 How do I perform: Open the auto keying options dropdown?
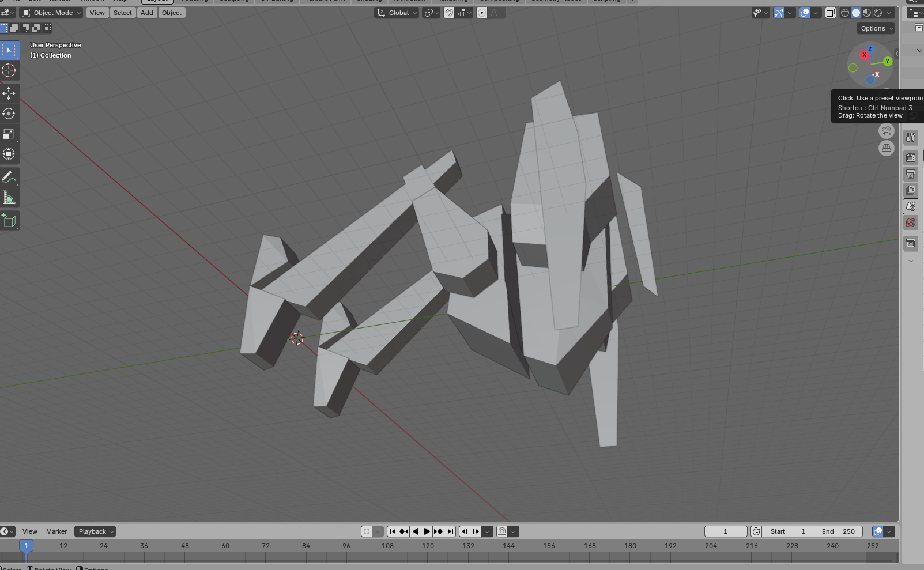pos(378,531)
